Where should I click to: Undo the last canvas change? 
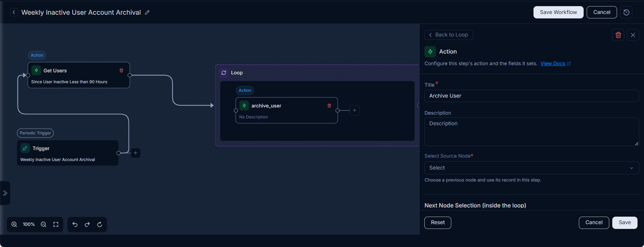click(75, 224)
